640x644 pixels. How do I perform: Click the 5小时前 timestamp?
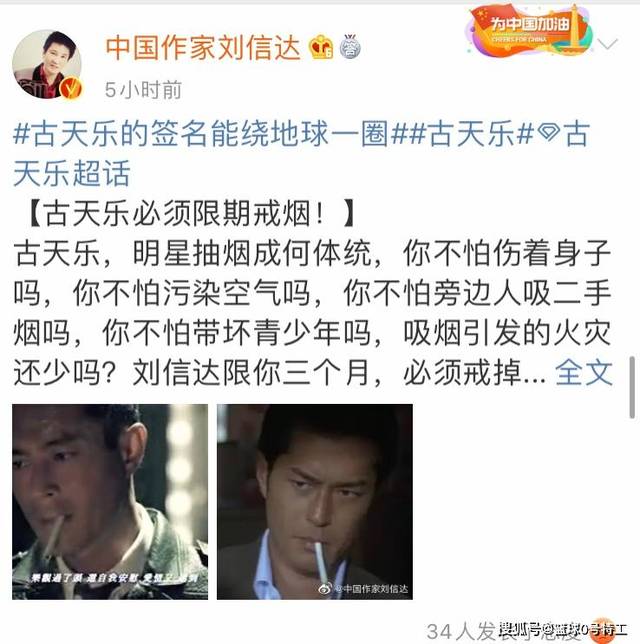(143, 90)
